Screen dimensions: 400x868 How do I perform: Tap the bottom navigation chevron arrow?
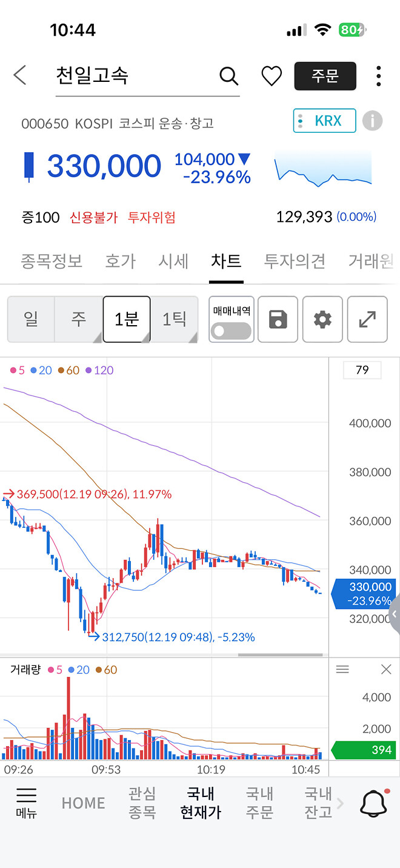pos(339,802)
